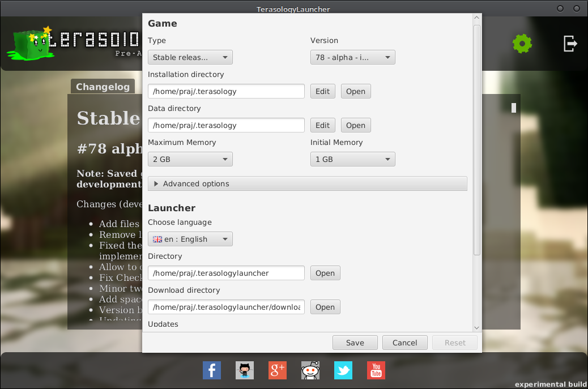Open the Twitter bird link
The width and height of the screenshot is (588, 389).
coord(343,370)
